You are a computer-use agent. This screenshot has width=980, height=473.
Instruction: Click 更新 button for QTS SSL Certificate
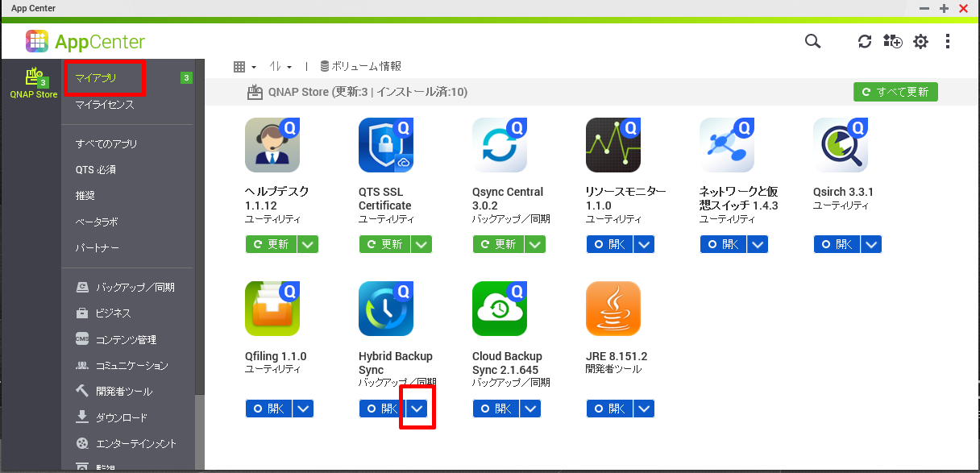coord(384,244)
